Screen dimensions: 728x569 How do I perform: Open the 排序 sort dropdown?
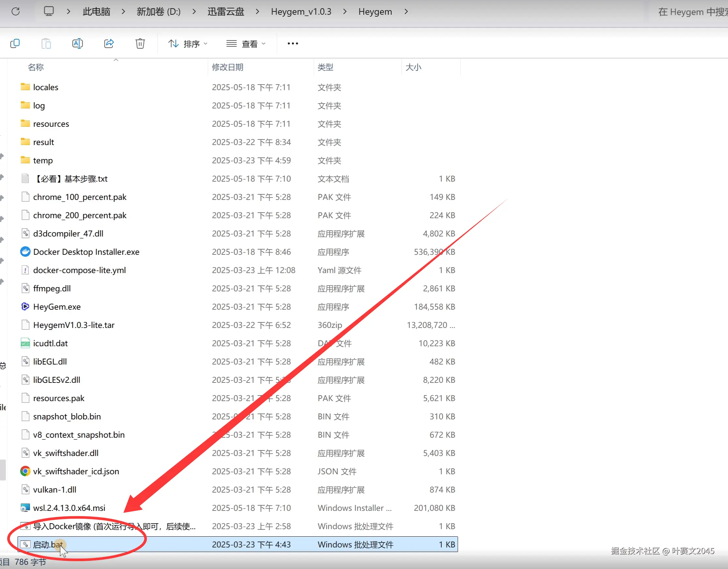(188, 44)
